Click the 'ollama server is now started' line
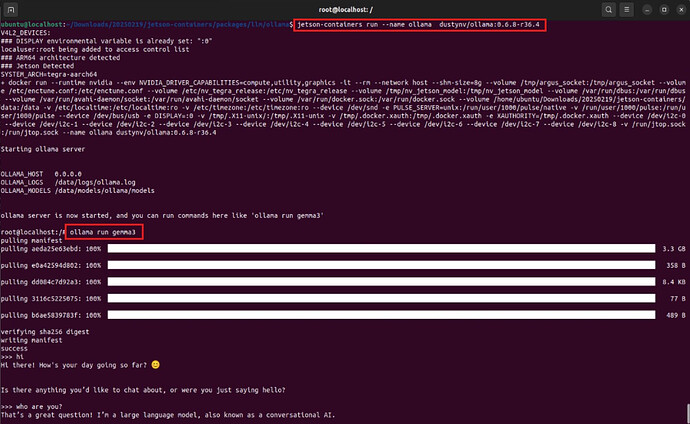 pyautogui.click(x=162, y=216)
